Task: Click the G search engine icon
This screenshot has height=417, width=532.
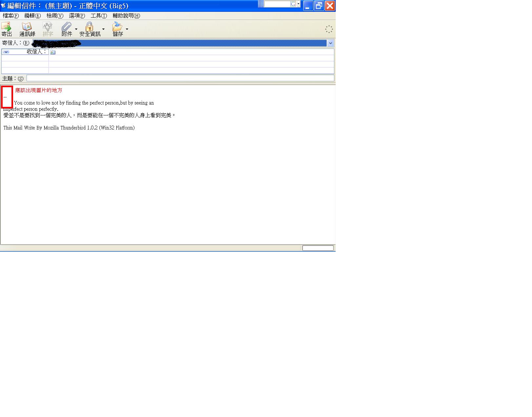Action: 293,4
